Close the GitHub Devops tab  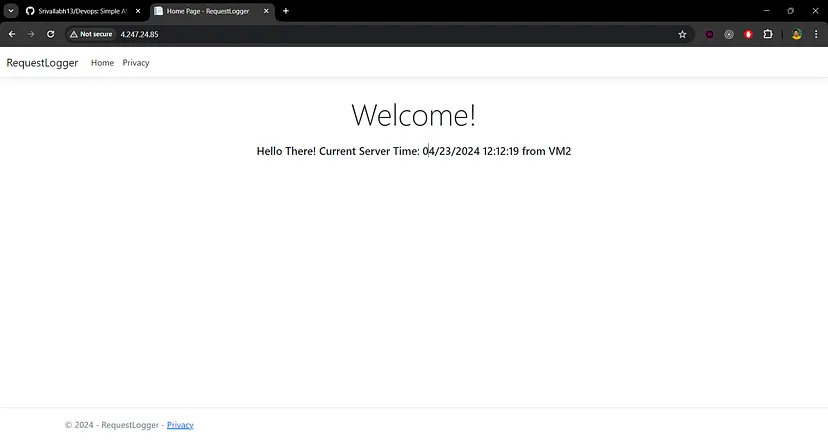(138, 11)
